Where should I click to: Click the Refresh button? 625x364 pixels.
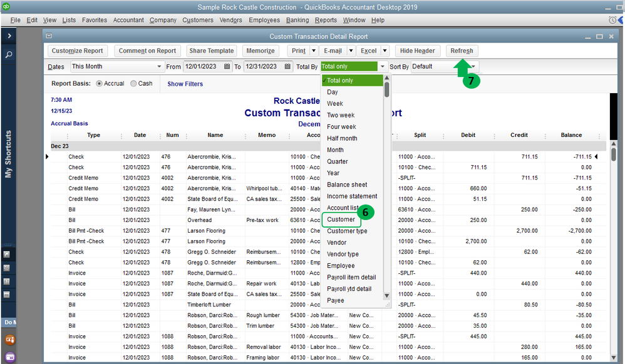[x=462, y=51]
